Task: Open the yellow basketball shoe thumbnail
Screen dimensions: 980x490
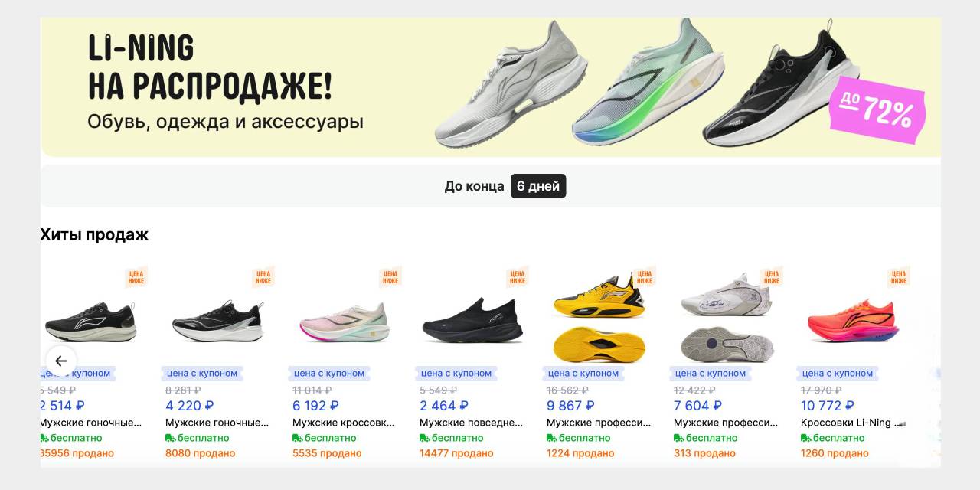Action: 599,318
